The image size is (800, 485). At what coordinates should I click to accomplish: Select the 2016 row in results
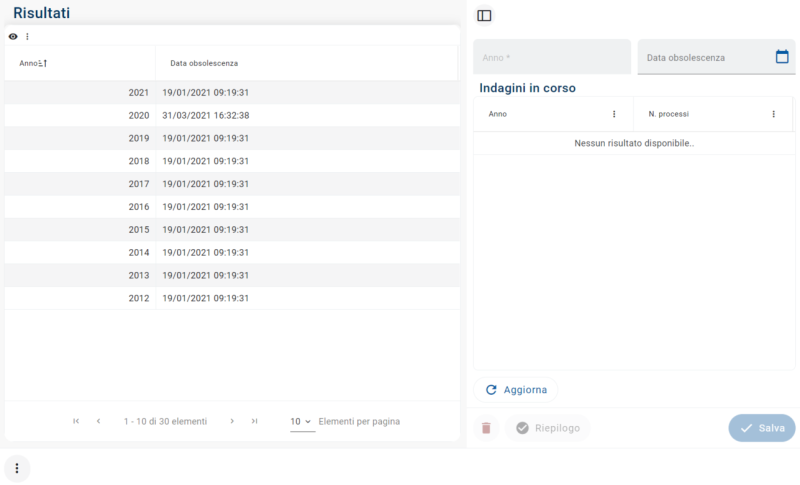click(x=232, y=207)
